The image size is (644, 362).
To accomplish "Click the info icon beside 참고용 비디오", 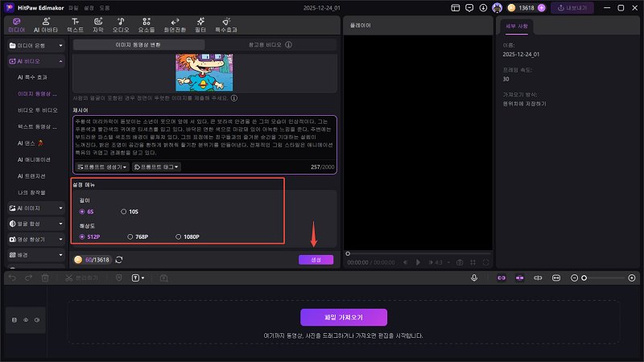I will [x=289, y=44].
